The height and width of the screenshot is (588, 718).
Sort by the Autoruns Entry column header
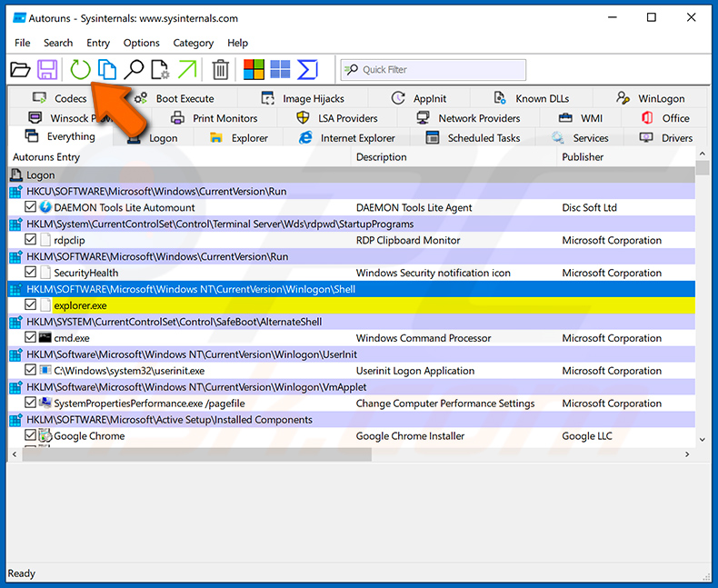click(x=180, y=157)
